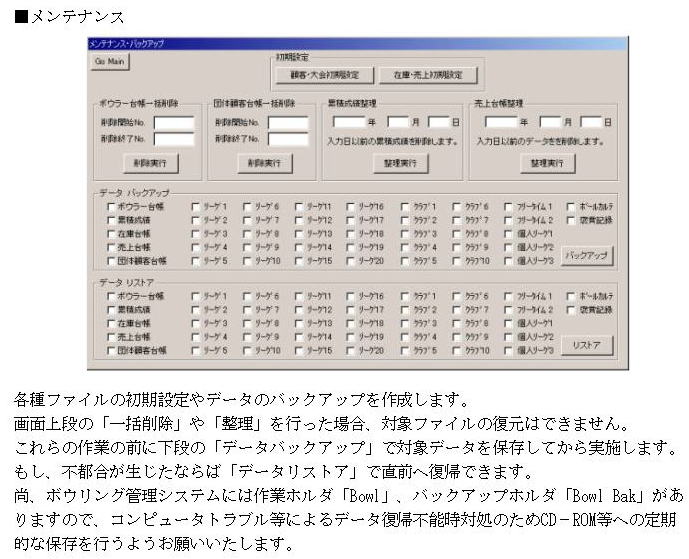Click the メンテナンス・バックアップ title bar
This screenshot has height=559, width=689.
click(x=358, y=44)
